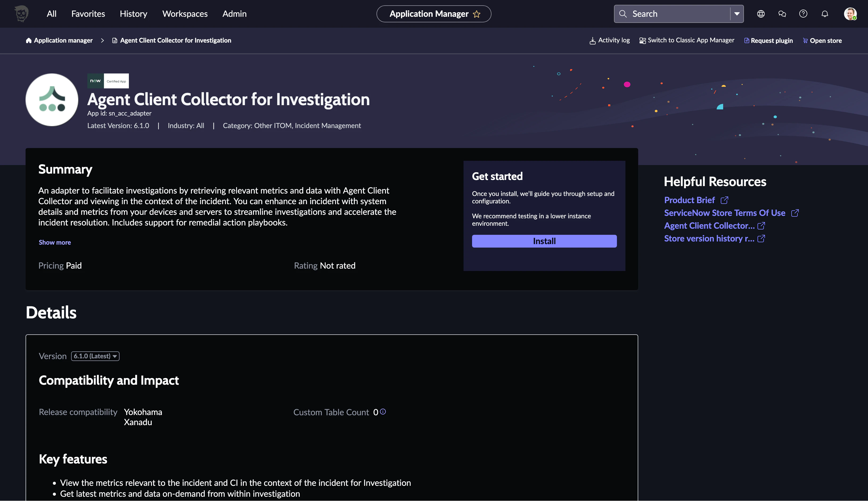This screenshot has height=501, width=868.
Task: Click the Compatibility and Impact heading
Action: [109, 380]
